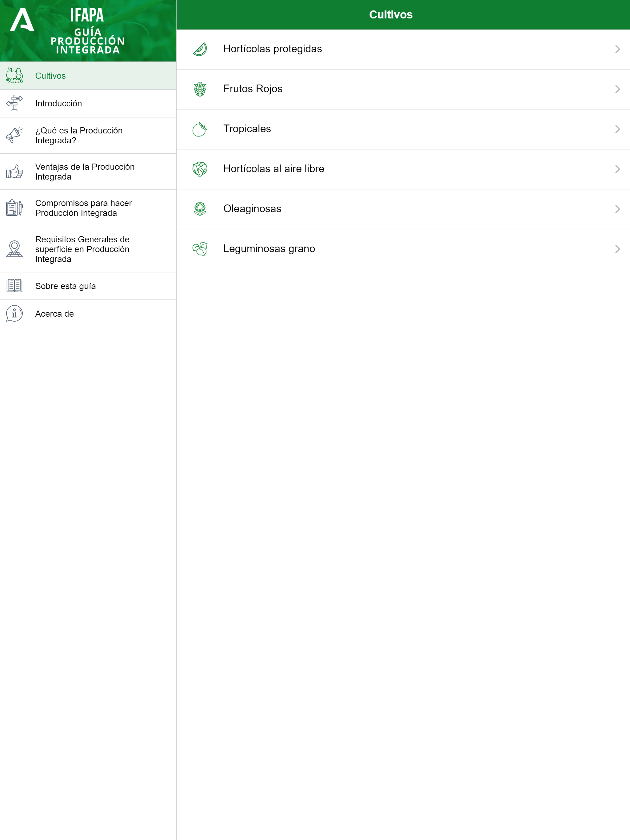Image resolution: width=630 pixels, height=840 pixels.
Task: Go to Ventajas de la Producción Integrada
Action: coord(88,172)
